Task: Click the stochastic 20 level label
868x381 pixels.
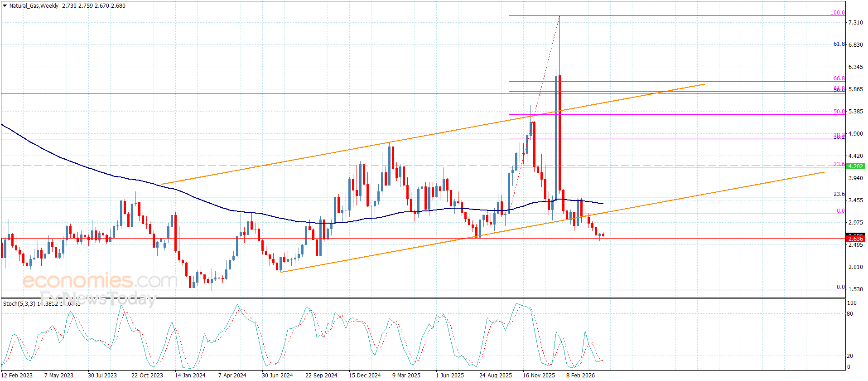Action: (x=849, y=356)
